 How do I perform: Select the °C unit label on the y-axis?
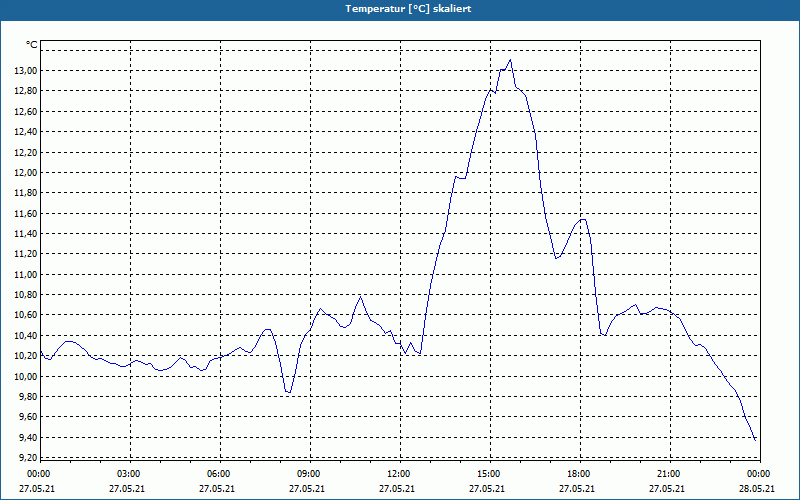point(32,45)
